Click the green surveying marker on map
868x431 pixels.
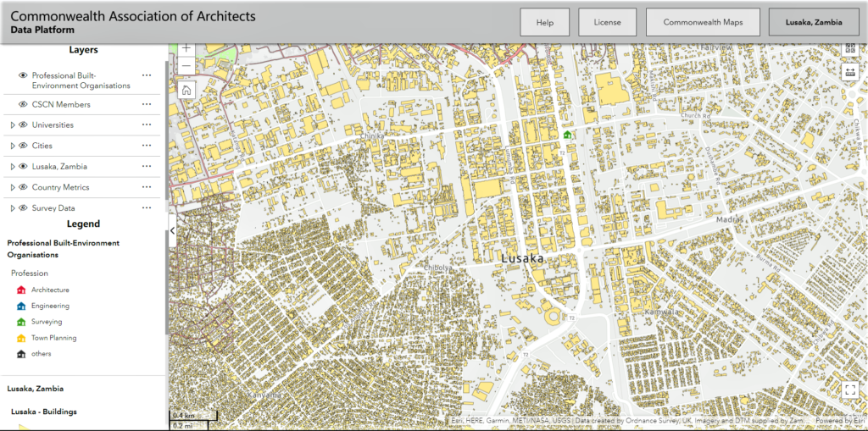point(567,134)
